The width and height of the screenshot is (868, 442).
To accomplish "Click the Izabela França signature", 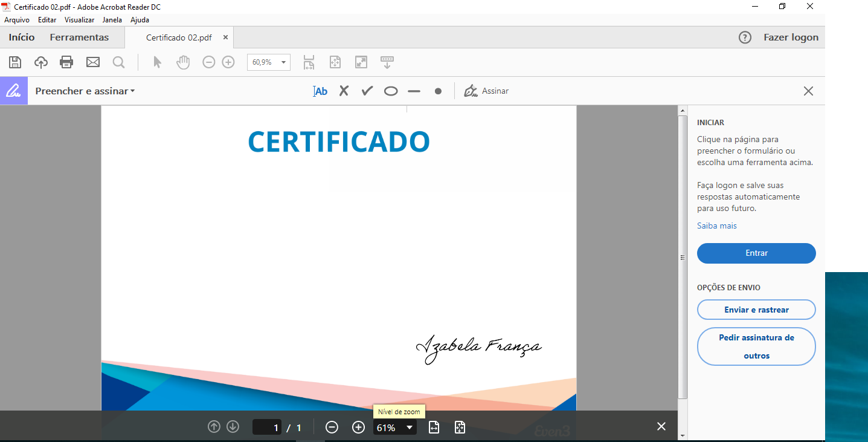I will (478, 349).
